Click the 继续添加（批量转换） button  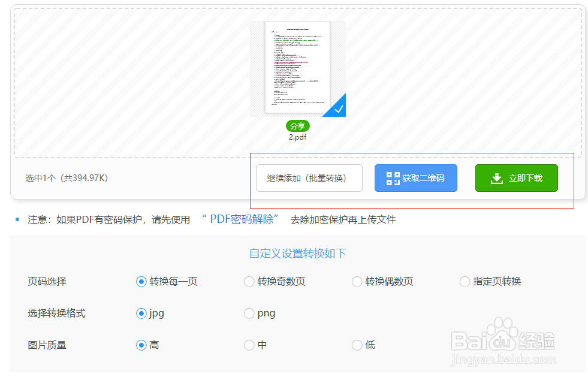[x=309, y=177]
